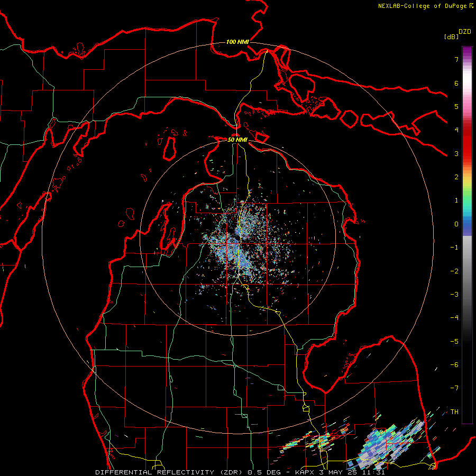
Task: Click the TH label on the legend
Action: point(454,411)
